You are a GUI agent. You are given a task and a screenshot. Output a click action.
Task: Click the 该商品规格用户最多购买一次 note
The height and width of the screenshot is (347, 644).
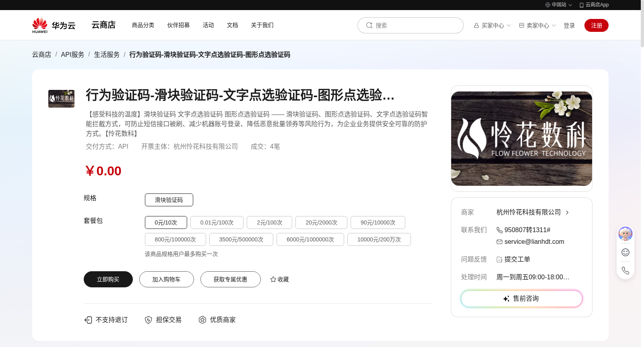(x=182, y=254)
